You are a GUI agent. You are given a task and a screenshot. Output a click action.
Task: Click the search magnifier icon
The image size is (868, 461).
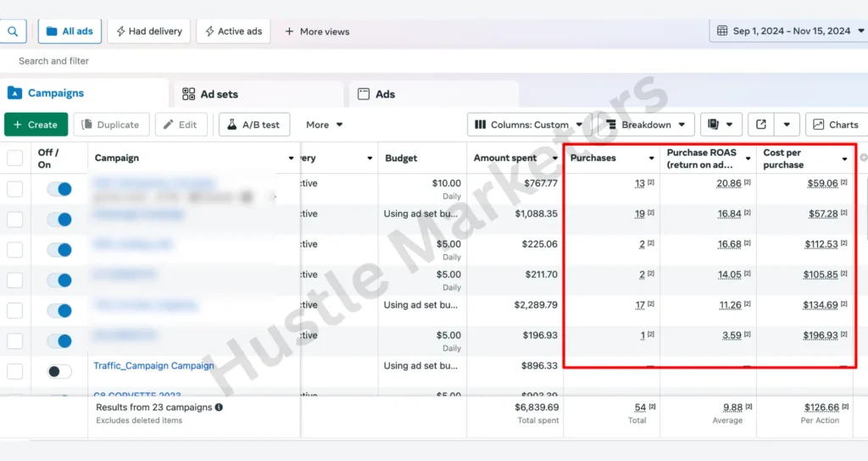pos(13,31)
